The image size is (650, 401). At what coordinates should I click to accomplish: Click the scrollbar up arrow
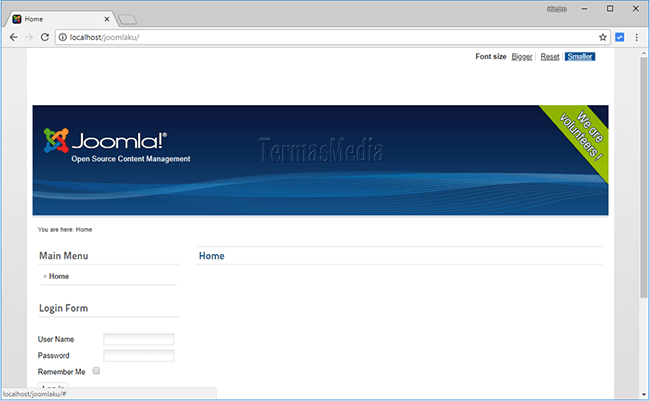click(x=643, y=53)
